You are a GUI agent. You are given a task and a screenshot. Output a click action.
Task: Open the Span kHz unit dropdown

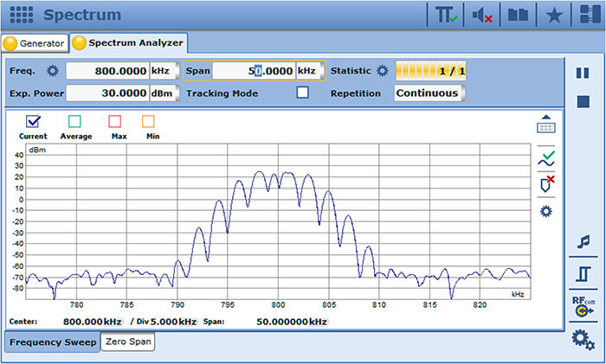pyautogui.click(x=309, y=71)
